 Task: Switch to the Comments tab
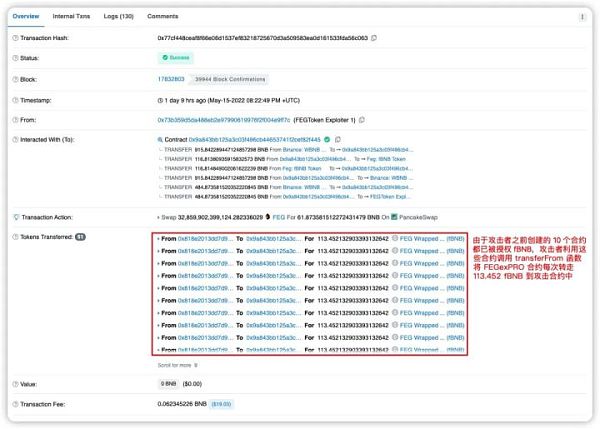coord(163,17)
